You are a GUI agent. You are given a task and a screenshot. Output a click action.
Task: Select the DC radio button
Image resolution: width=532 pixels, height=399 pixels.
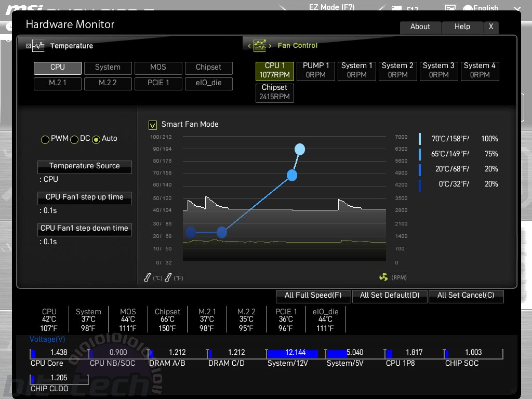tap(74, 139)
